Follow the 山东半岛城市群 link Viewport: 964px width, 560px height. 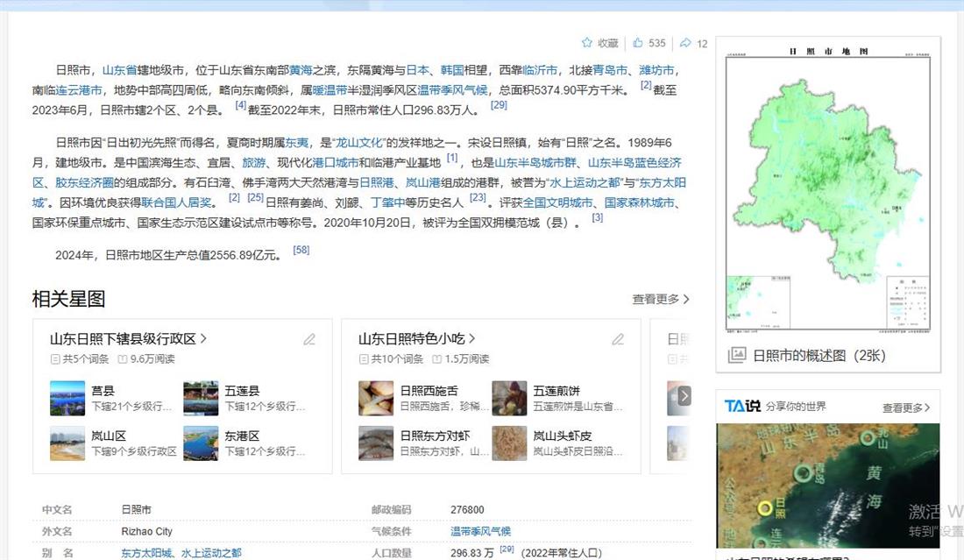[x=535, y=163]
